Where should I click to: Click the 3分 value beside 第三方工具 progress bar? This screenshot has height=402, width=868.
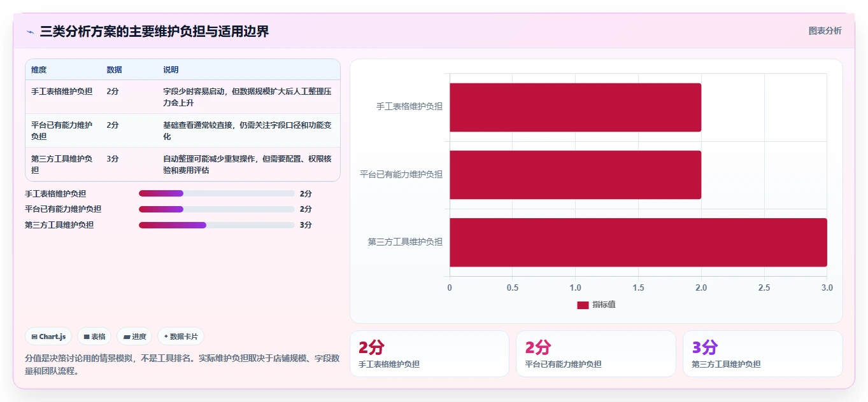(x=306, y=225)
